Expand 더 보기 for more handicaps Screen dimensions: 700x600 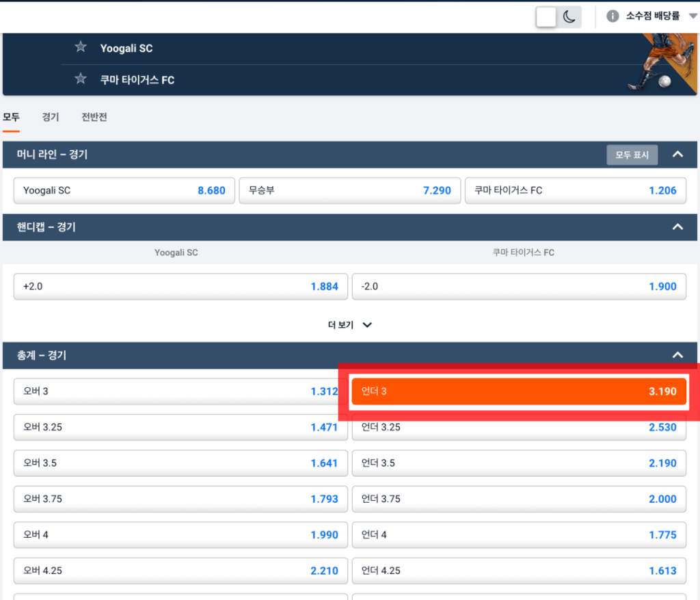coord(349,325)
